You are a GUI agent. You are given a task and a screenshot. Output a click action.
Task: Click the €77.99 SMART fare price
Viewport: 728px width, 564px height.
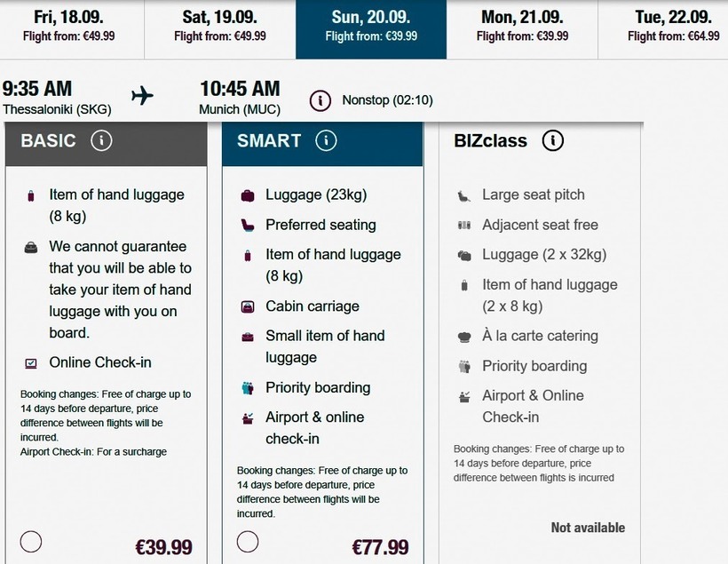pos(380,547)
